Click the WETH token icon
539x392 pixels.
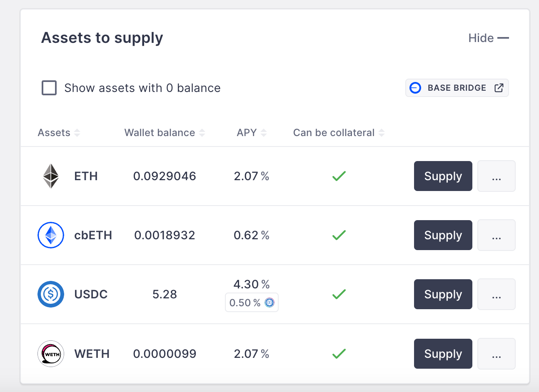pyautogui.click(x=51, y=354)
